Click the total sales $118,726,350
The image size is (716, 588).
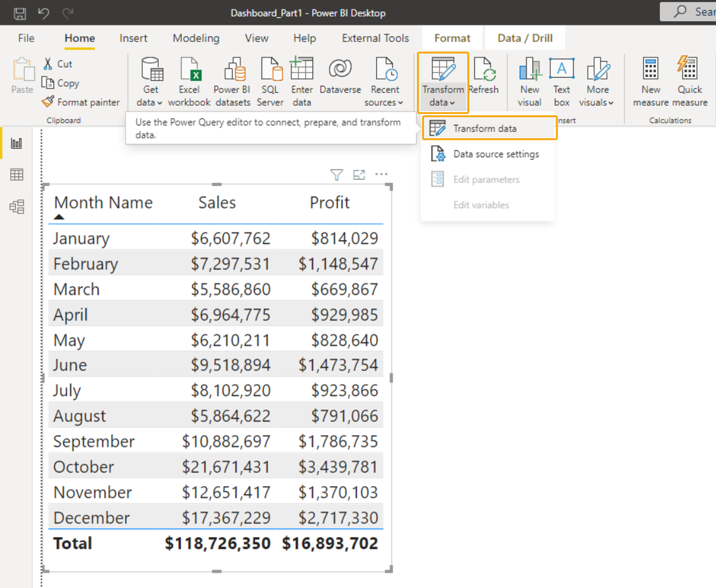tap(218, 543)
